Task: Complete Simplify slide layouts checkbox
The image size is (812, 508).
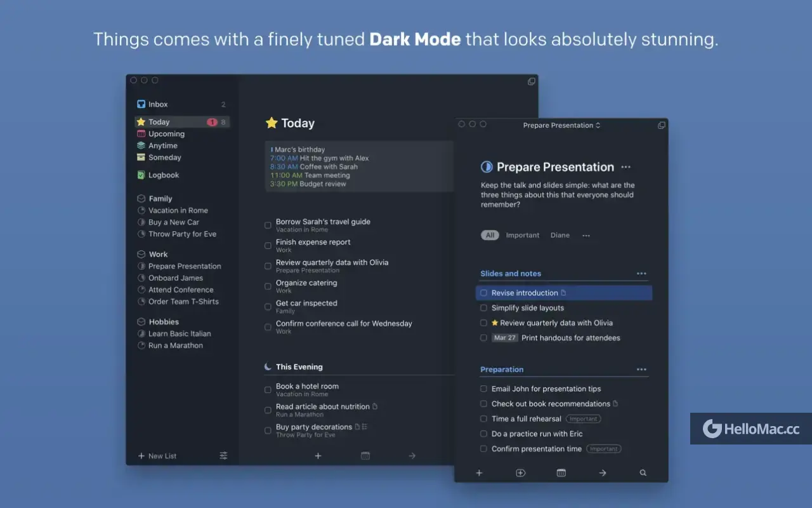Action: tap(484, 308)
